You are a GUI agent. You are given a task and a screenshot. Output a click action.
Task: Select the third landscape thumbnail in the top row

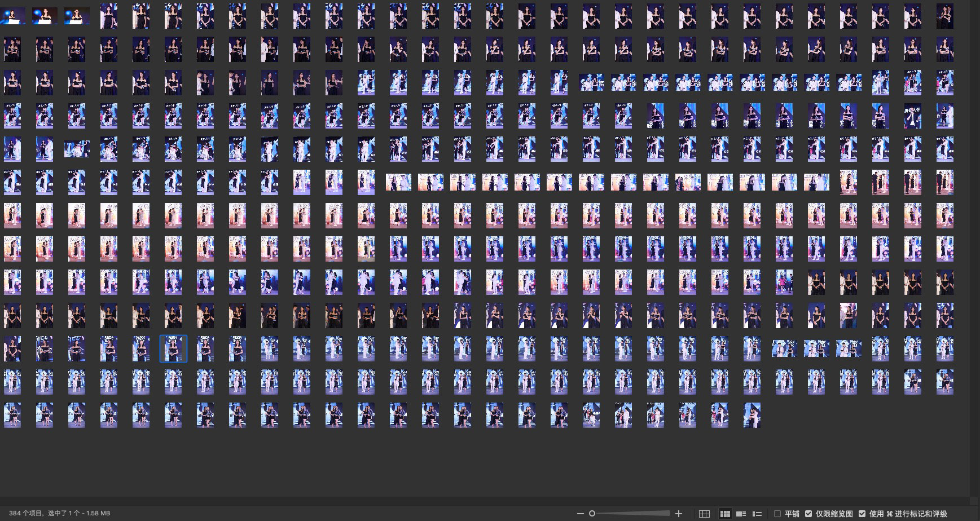tap(77, 16)
